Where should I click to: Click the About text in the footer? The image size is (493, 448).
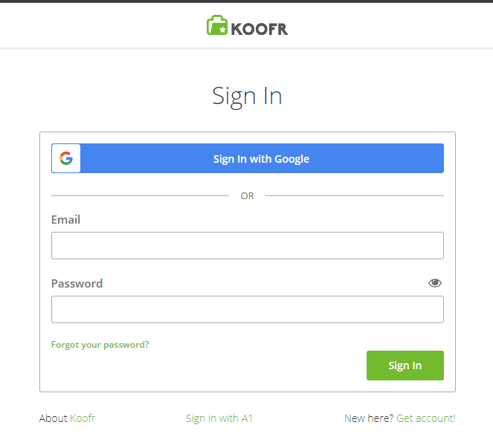click(53, 418)
